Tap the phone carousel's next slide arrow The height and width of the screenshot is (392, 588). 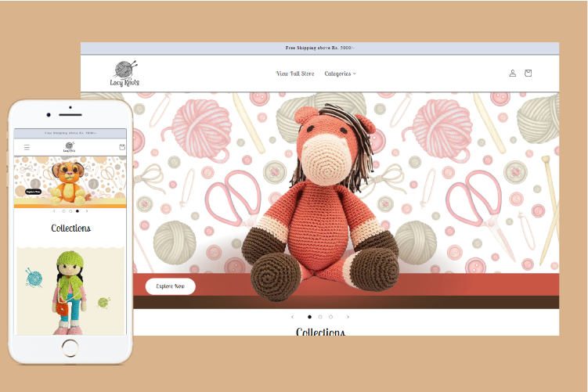pyautogui.click(x=86, y=211)
